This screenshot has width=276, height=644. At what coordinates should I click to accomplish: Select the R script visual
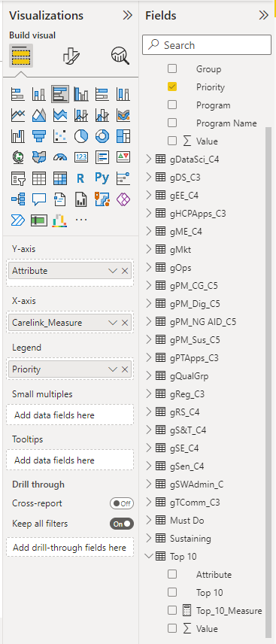click(81, 178)
